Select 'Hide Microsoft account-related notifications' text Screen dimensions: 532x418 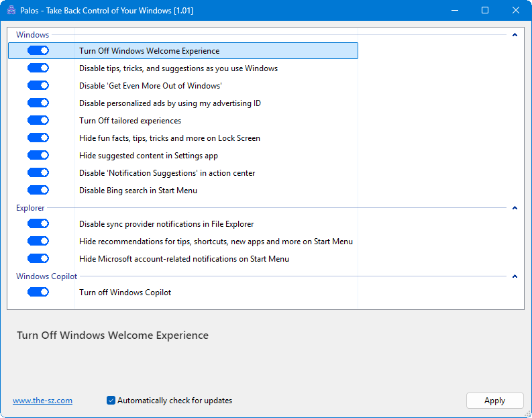[184, 259]
